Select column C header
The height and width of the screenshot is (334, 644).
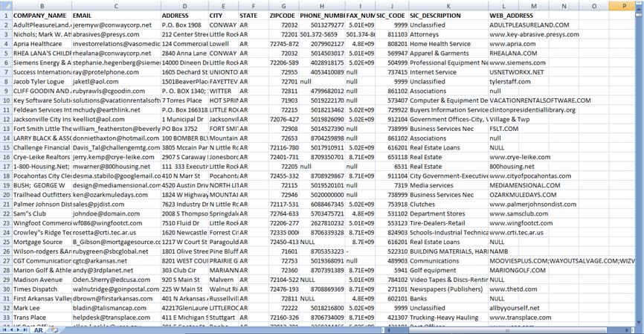pos(116,6)
